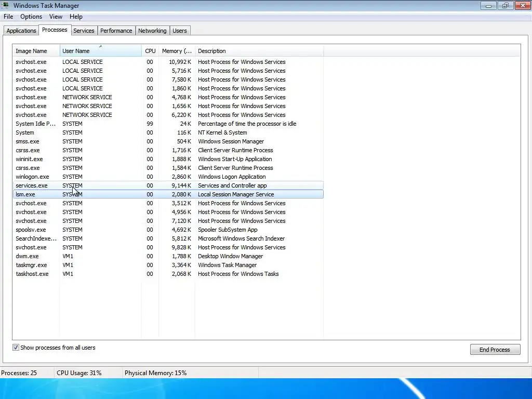Click Processes: 25 in status bar
Viewport: 532px width, 399px height.
click(x=19, y=373)
